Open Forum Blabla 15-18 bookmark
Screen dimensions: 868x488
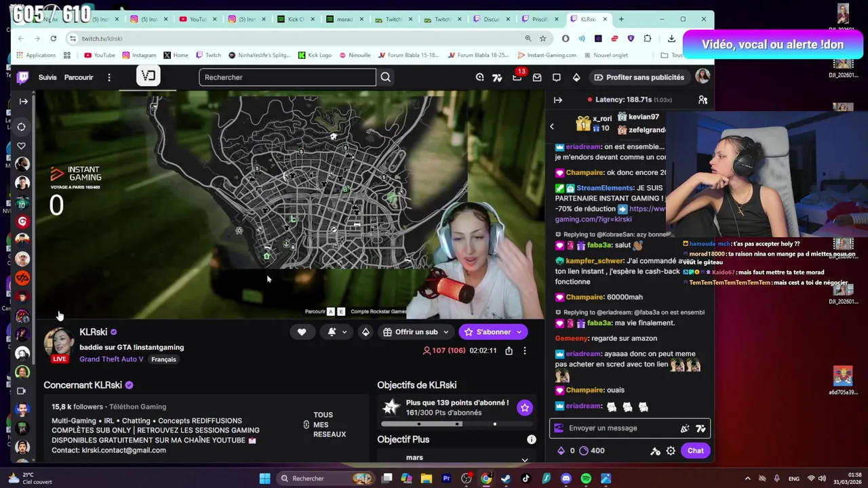tap(408, 55)
